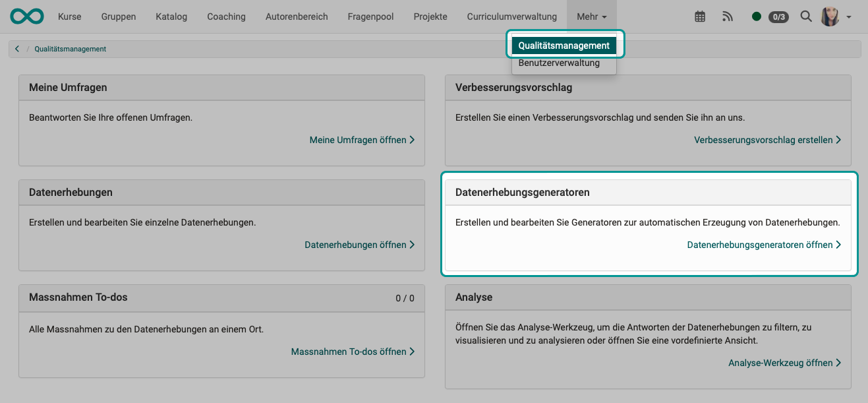Image resolution: width=868 pixels, height=403 pixels.
Task: Click the 0/3 counter badge
Action: coord(778,17)
